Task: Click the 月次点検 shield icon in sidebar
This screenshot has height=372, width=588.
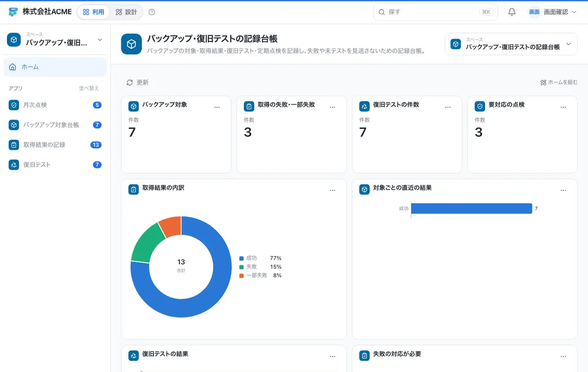Action: point(14,105)
